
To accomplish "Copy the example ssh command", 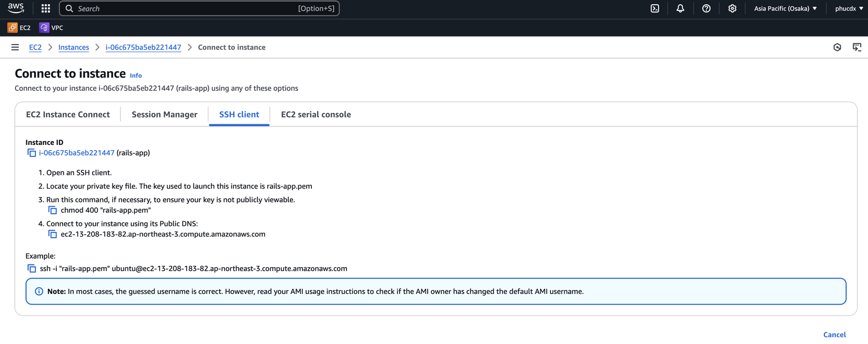I will coord(32,269).
